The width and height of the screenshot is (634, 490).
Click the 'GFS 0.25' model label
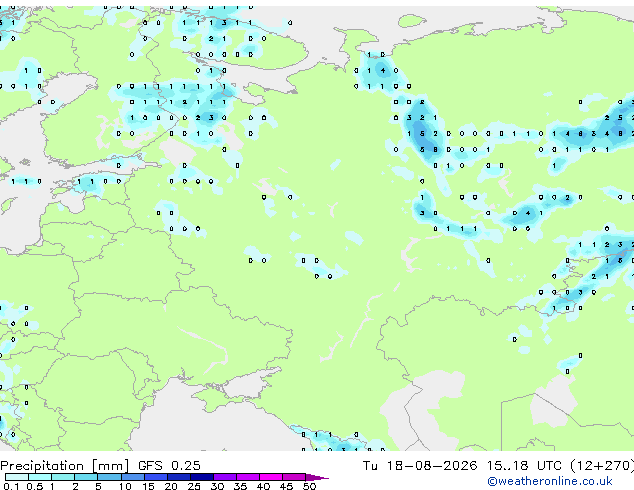tap(169, 466)
